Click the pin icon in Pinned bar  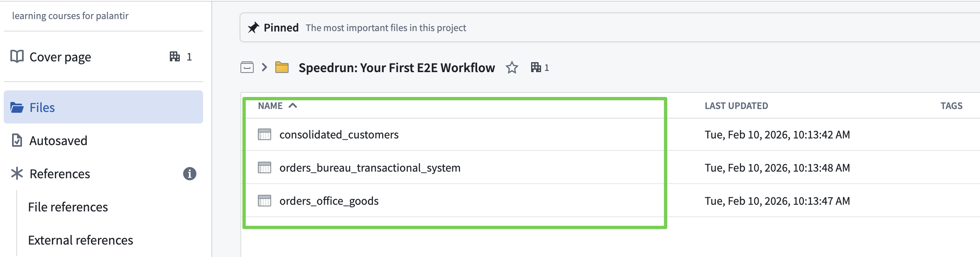[x=253, y=28]
